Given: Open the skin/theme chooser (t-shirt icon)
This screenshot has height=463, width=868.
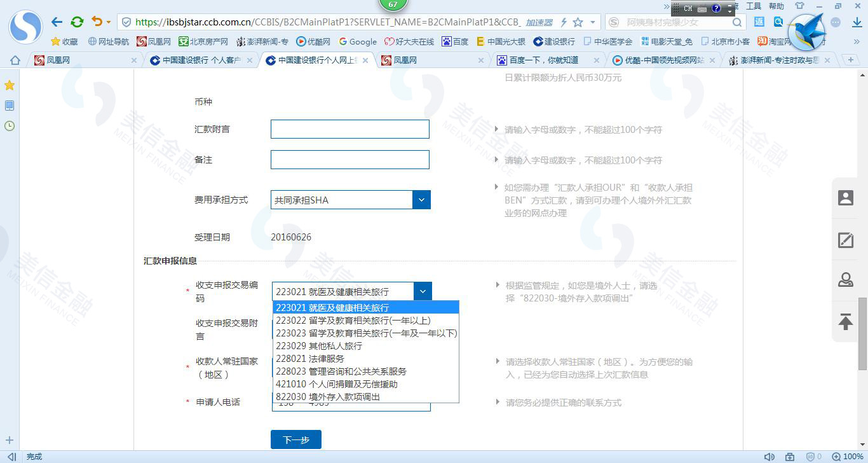Looking at the screenshot, I should [800, 6].
